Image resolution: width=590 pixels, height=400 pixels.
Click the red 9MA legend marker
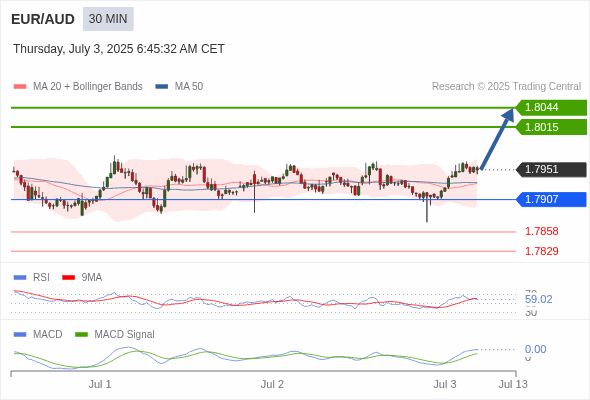tap(68, 278)
